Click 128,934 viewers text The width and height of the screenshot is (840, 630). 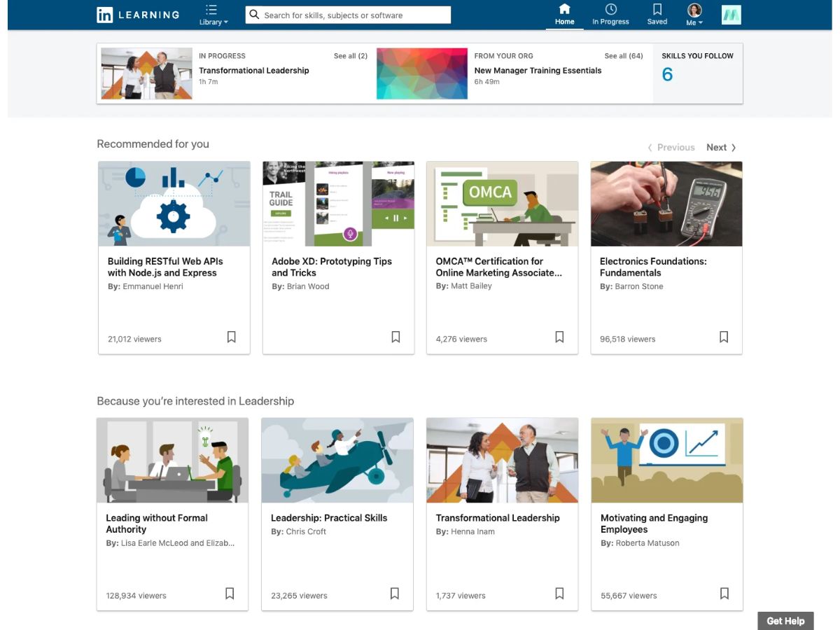136,596
